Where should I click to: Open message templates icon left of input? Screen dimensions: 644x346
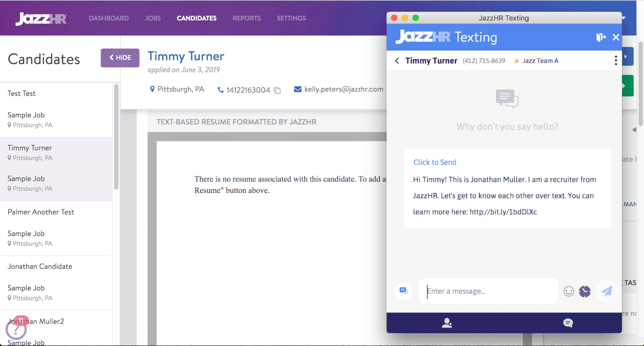pyautogui.click(x=403, y=290)
